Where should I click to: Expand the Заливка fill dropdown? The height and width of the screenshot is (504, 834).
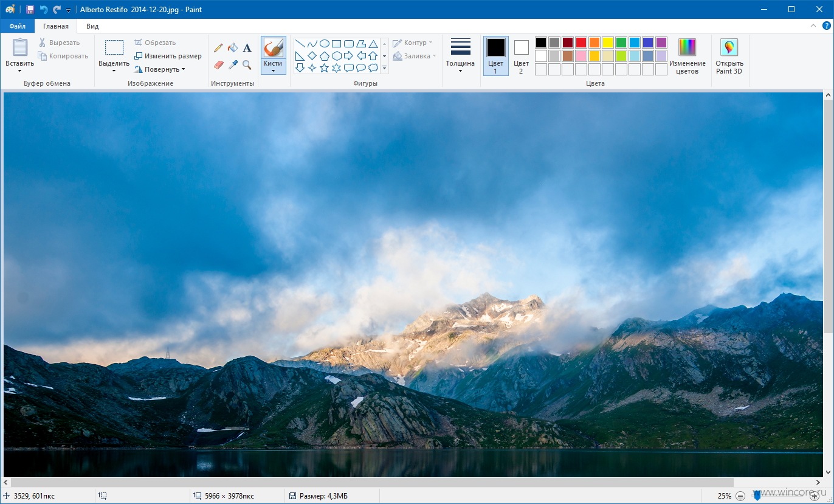(x=434, y=56)
